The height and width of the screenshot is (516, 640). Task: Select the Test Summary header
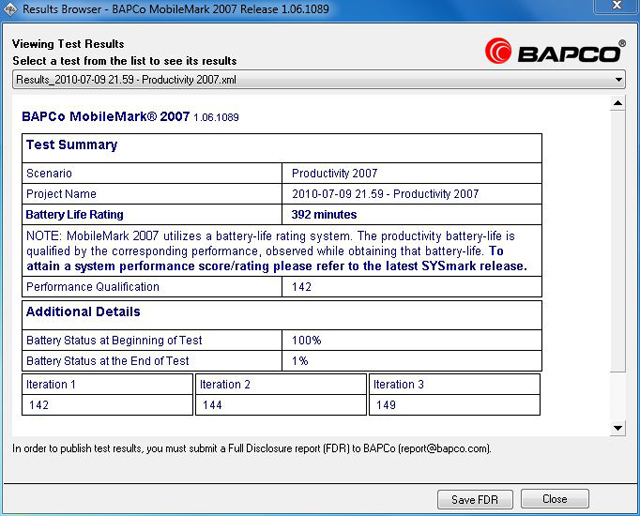[72, 145]
